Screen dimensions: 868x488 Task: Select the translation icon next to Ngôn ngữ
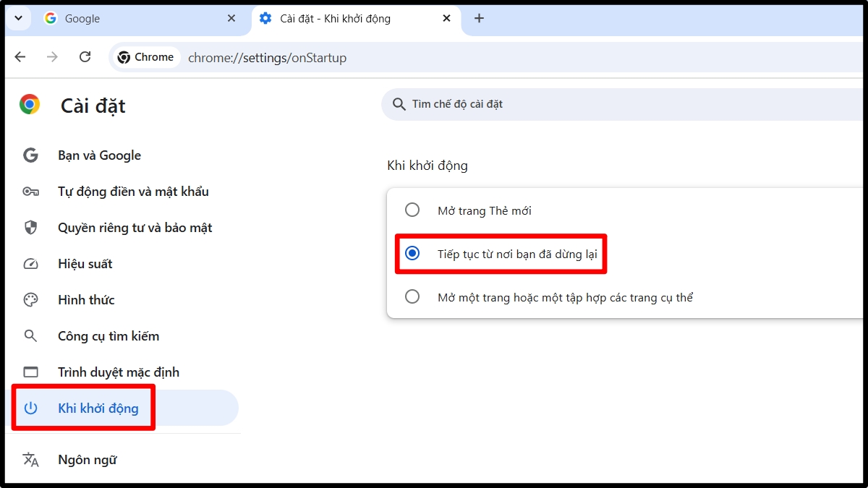(x=30, y=459)
